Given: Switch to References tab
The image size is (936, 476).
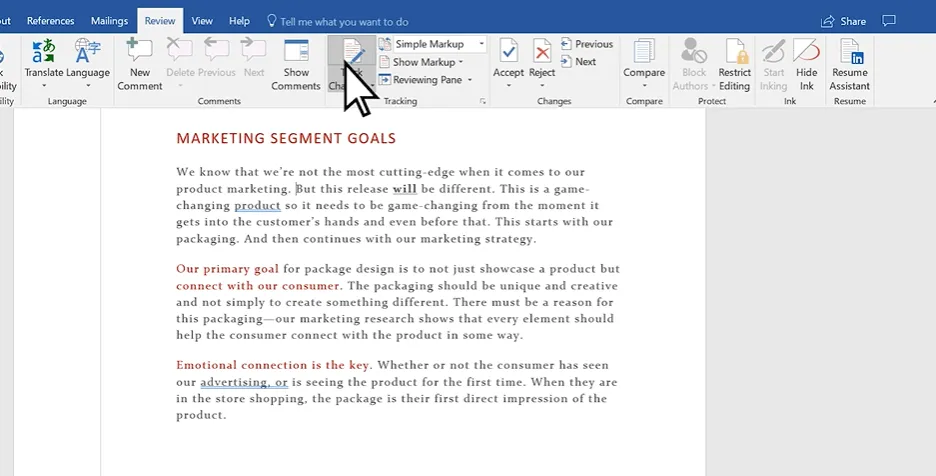Looking at the screenshot, I should [51, 21].
